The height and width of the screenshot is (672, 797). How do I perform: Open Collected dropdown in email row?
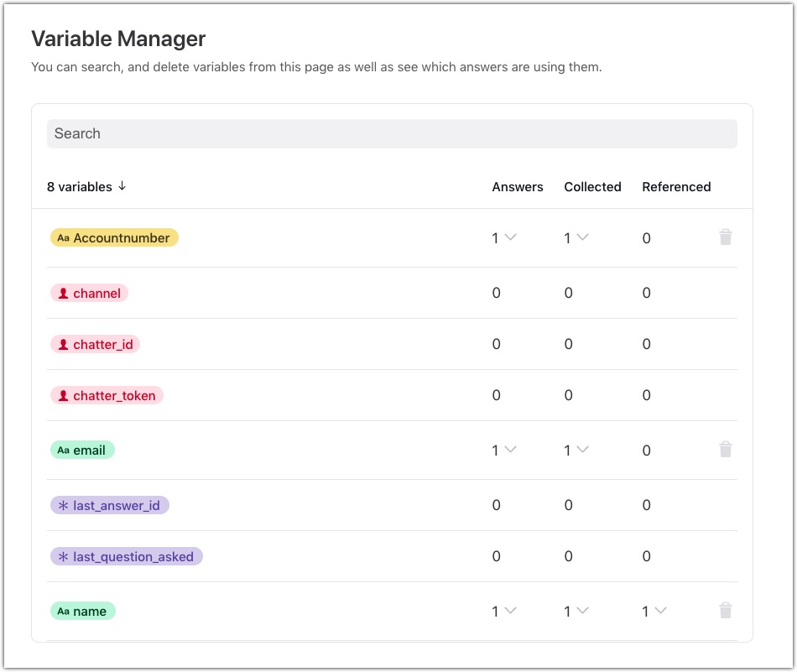pyautogui.click(x=582, y=450)
